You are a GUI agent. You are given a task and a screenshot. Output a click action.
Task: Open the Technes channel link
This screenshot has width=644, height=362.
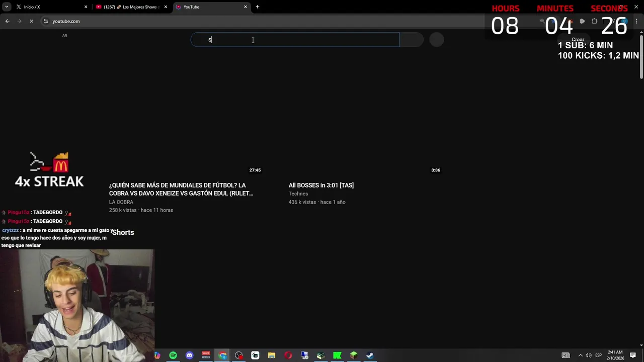(x=298, y=194)
